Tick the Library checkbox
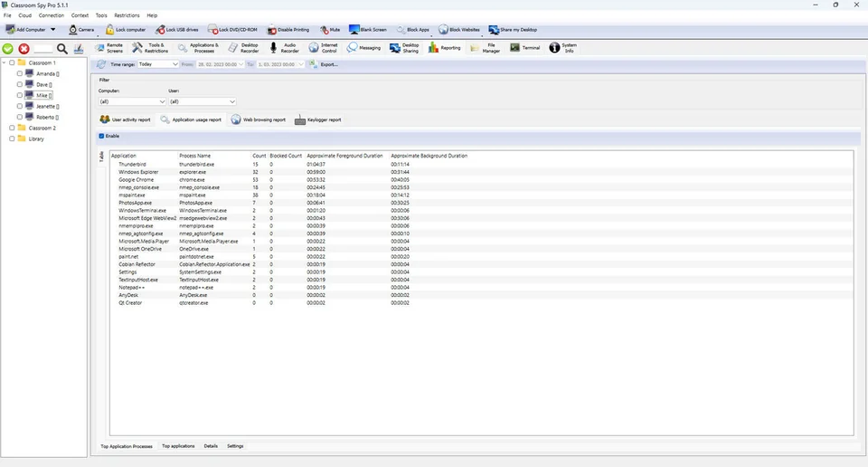868x467 pixels. coord(12,138)
